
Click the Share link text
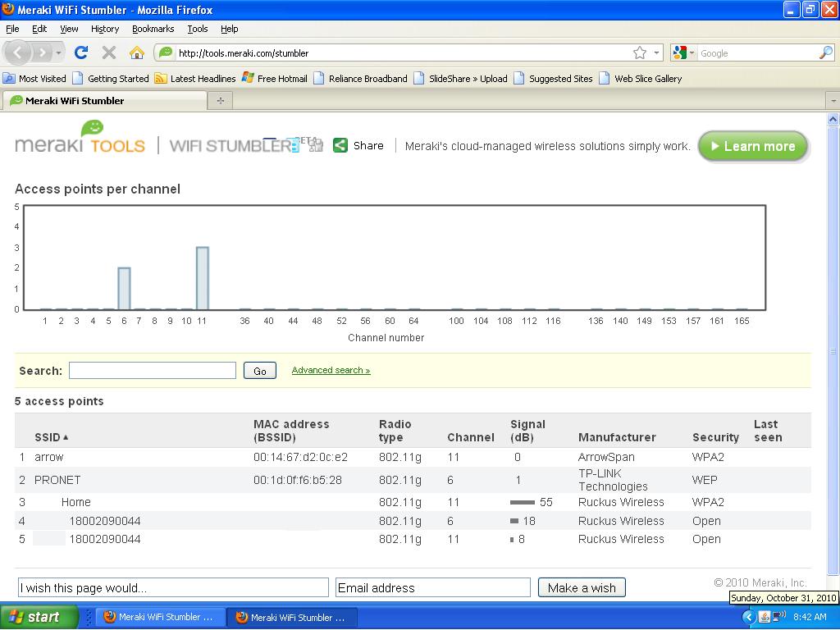[x=368, y=145]
